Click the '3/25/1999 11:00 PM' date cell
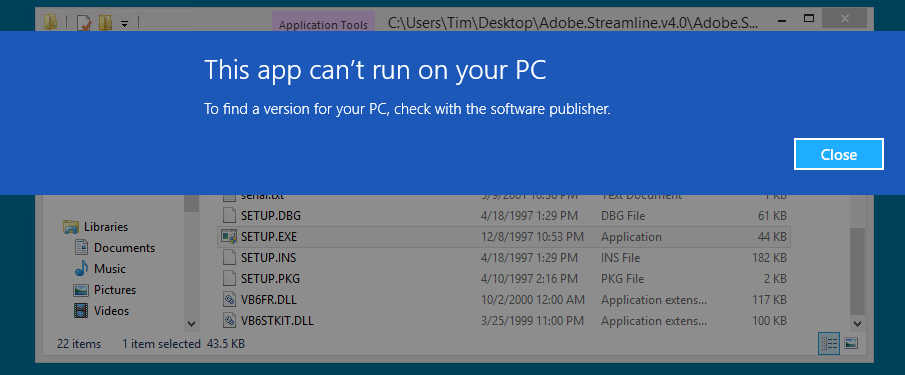This screenshot has width=905, height=375. [x=532, y=320]
